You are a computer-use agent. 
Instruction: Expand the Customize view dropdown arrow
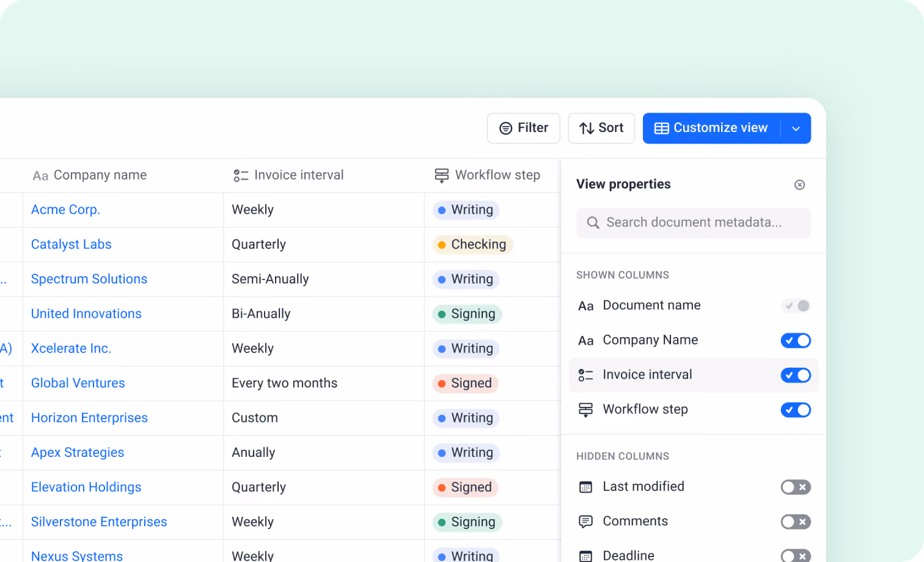796,128
